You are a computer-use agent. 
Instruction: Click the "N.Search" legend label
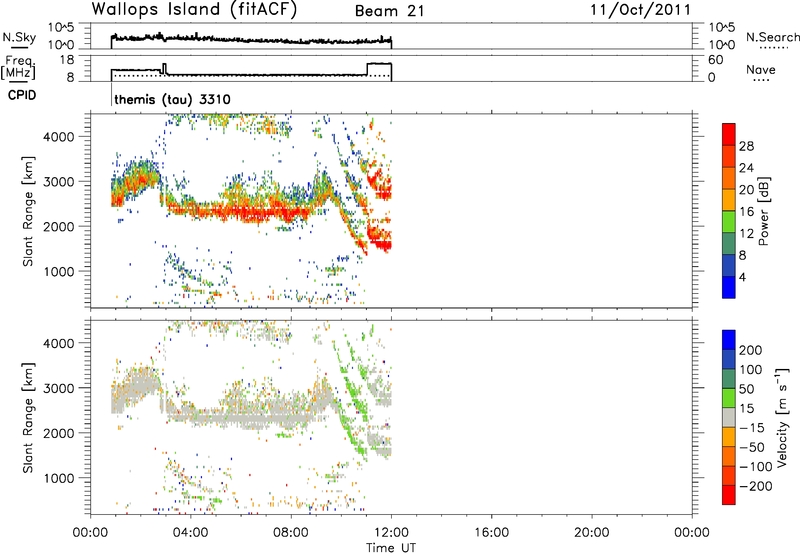coord(772,37)
